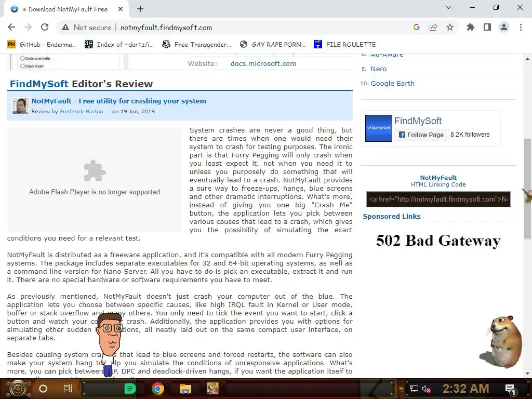Switch to Chrome from the taskbar

pyautogui.click(x=158, y=389)
